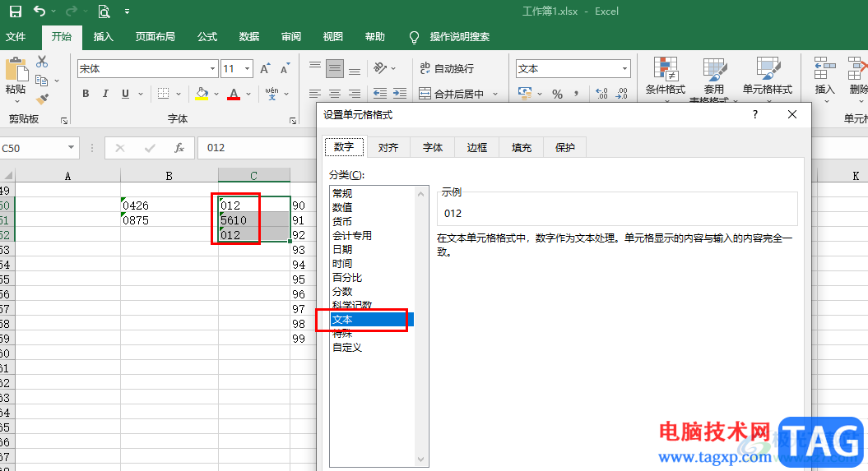
Task: Apply the cell borders icon
Action: point(163,94)
